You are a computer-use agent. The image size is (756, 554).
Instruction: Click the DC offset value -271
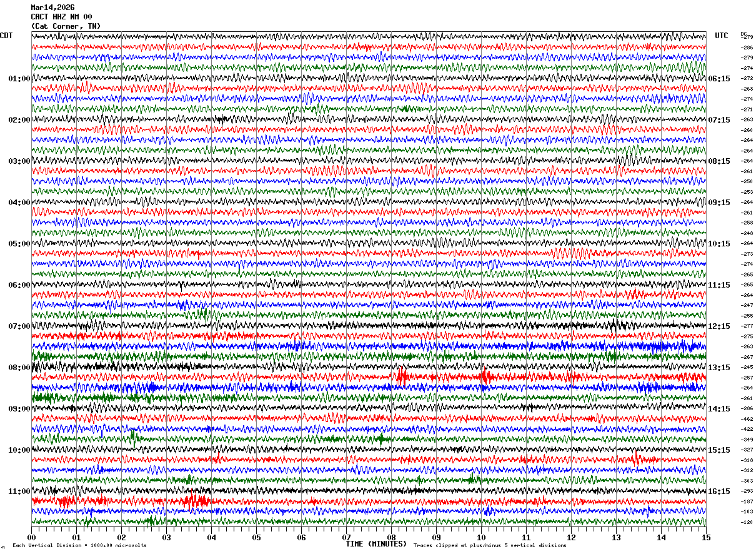(747, 109)
